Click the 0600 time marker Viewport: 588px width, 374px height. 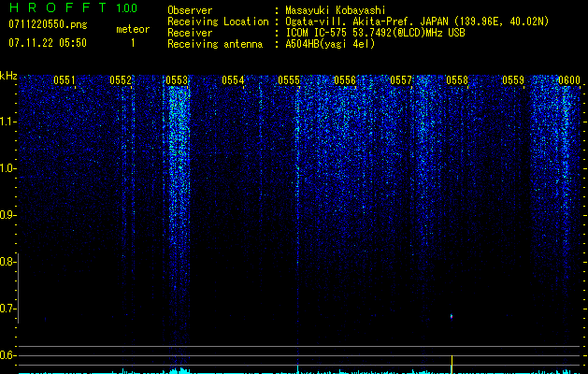(569, 80)
